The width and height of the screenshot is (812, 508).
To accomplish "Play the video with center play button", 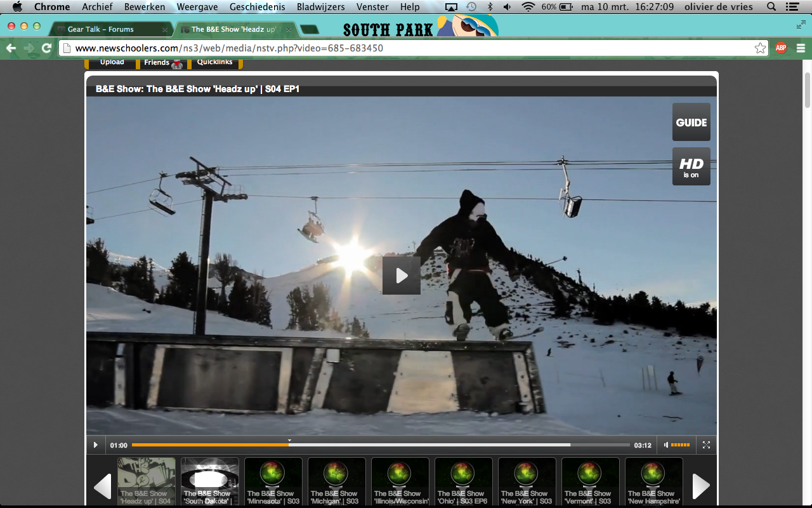I will pos(401,276).
